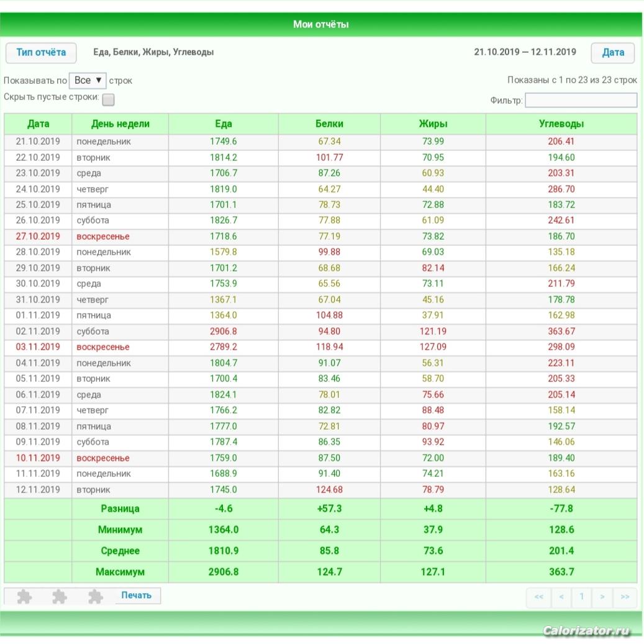Click the third puzzle-piece icon beside Печать
The image size is (644, 644).
coord(95,596)
